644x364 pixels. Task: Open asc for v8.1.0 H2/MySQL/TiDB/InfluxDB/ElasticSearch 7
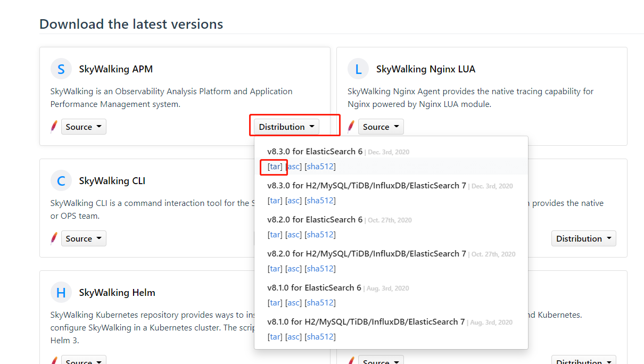tap(294, 337)
